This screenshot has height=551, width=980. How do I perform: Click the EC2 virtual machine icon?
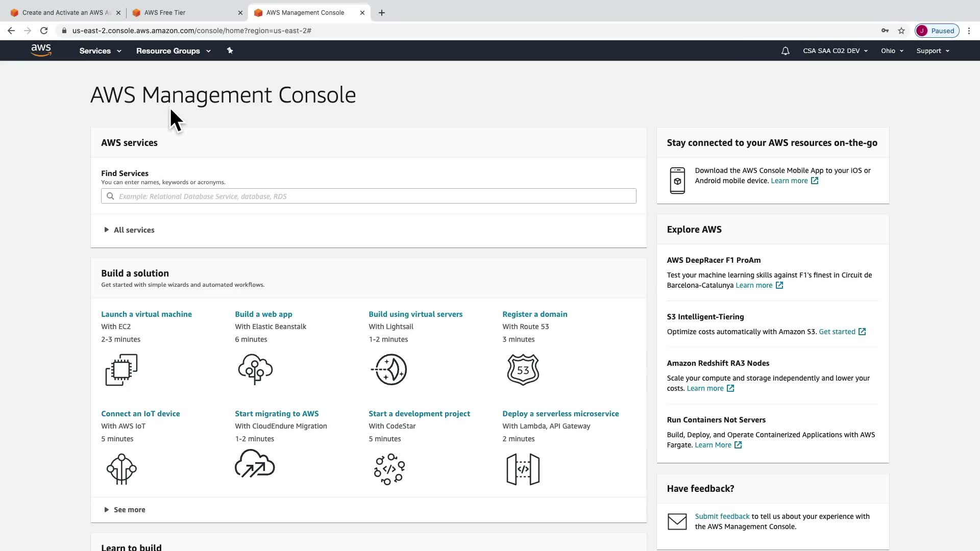[x=121, y=370]
